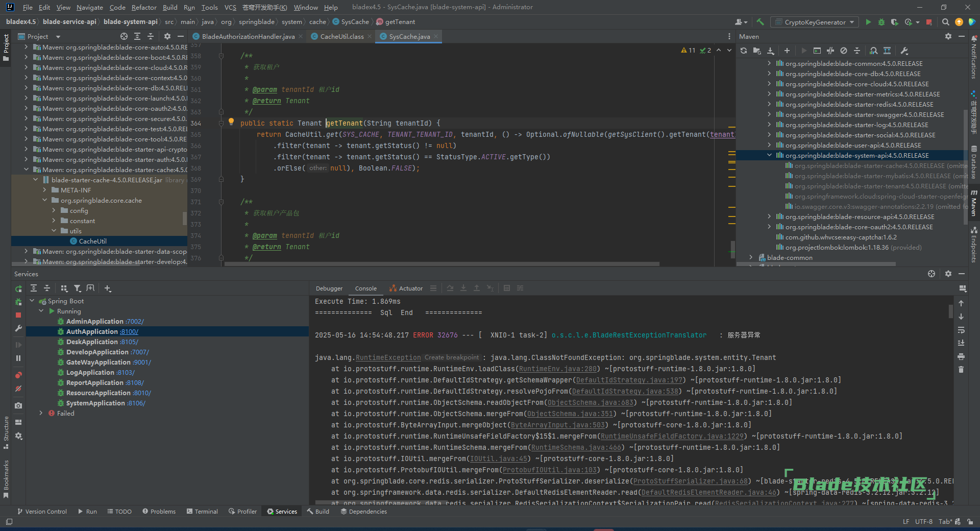Add a service with plus icon
Screen dimensions: 980x531
(x=108, y=288)
